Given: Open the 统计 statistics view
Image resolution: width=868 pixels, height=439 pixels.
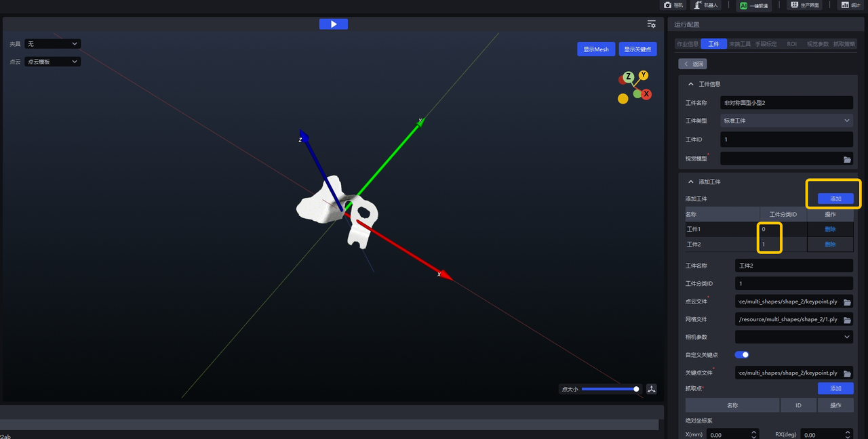Looking at the screenshot, I should click(851, 5).
